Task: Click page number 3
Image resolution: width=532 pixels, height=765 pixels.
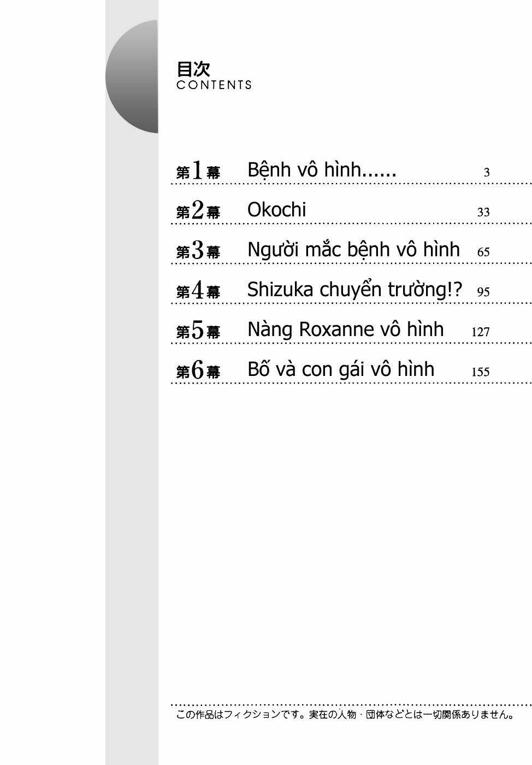Action: tap(486, 173)
